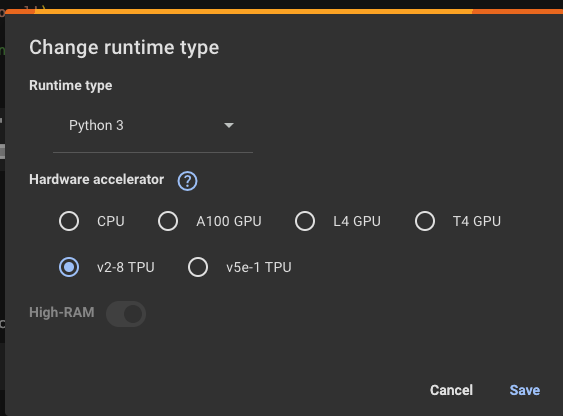Click the Runtime type label

tap(71, 86)
